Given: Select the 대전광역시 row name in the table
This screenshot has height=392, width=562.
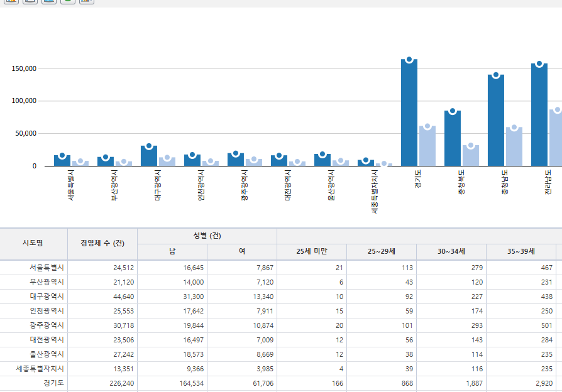Looking at the screenshot, I should pos(47,340).
